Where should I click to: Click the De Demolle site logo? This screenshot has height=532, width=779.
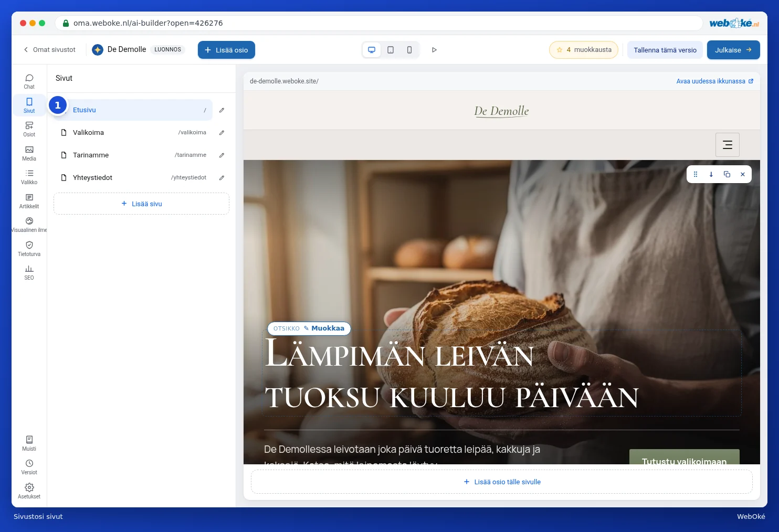[x=501, y=111]
